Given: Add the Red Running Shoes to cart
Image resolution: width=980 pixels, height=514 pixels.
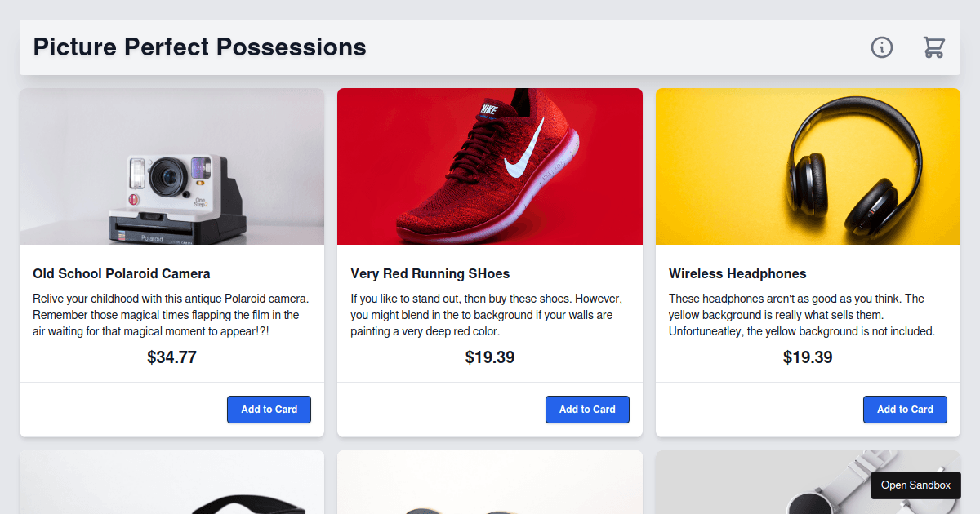Looking at the screenshot, I should (587, 410).
